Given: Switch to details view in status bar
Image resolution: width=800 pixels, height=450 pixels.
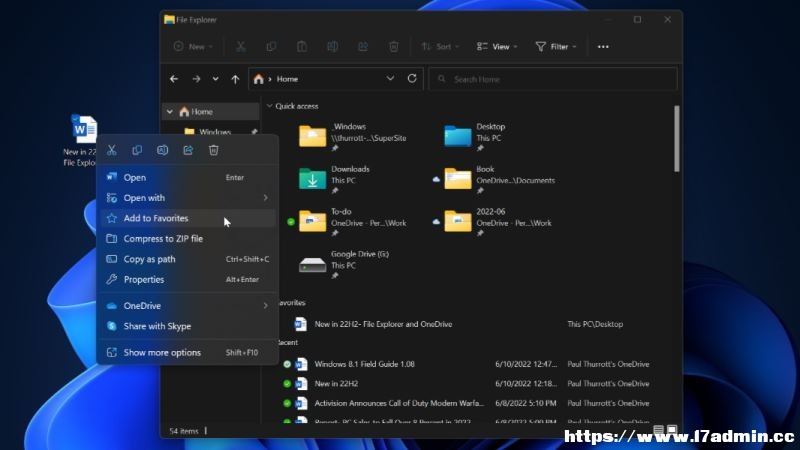Looking at the screenshot, I should 659,430.
